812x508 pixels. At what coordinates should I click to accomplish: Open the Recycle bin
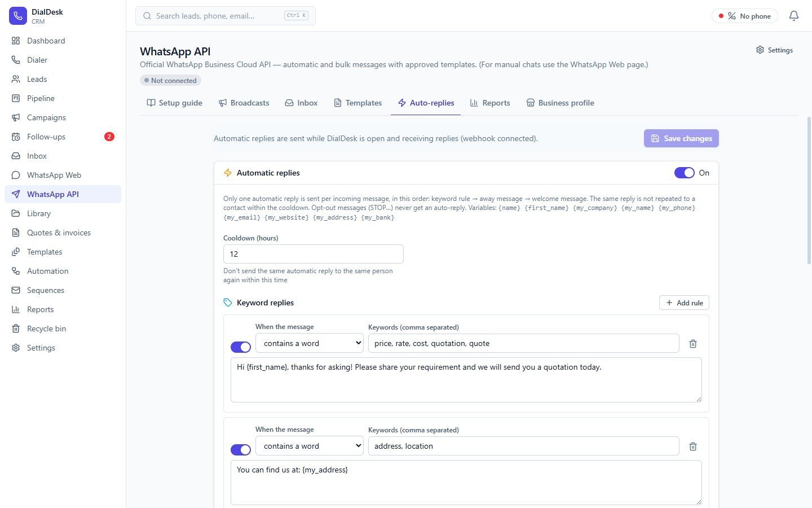(x=63, y=329)
